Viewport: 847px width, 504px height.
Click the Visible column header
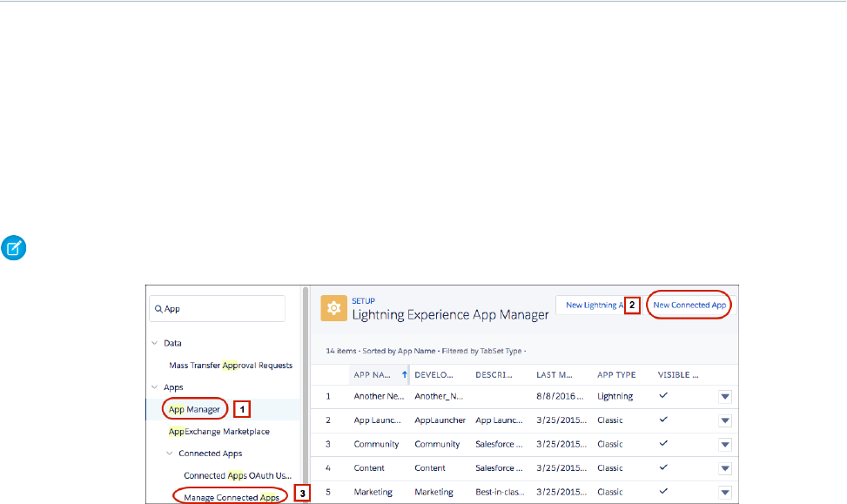678,375
